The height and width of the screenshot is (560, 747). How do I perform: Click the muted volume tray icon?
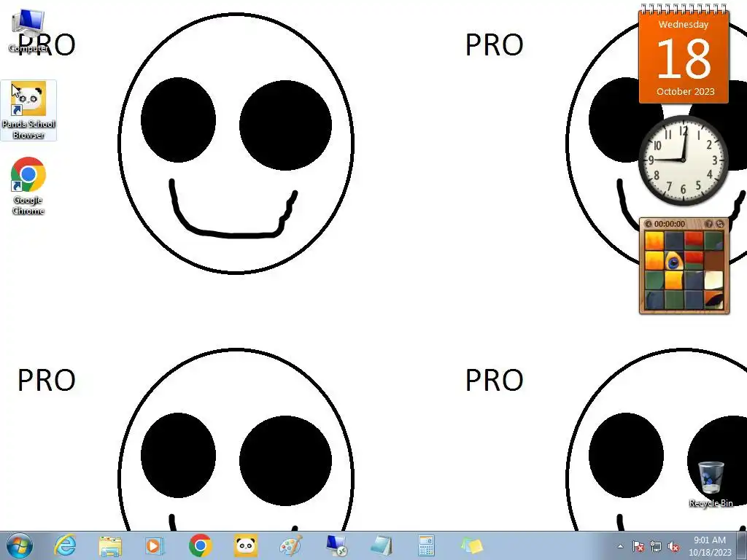[x=673, y=547]
